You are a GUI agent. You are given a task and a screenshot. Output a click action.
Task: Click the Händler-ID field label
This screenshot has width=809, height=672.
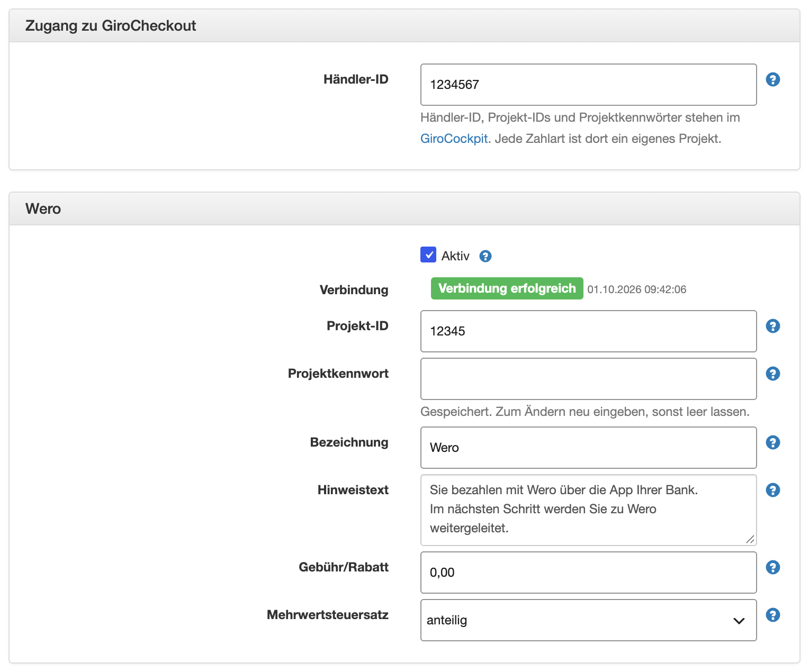[356, 79]
